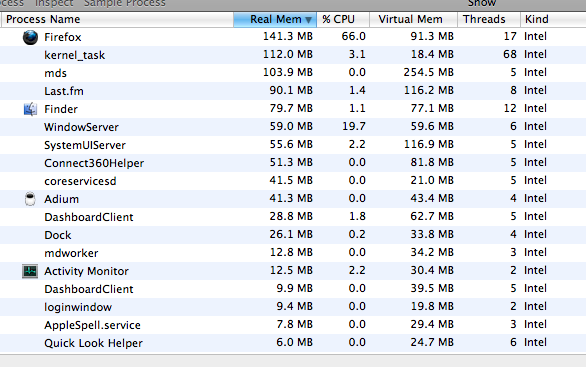This screenshot has width=586, height=367.
Task: Select the Connect360Helper process row
Action: tap(293, 163)
